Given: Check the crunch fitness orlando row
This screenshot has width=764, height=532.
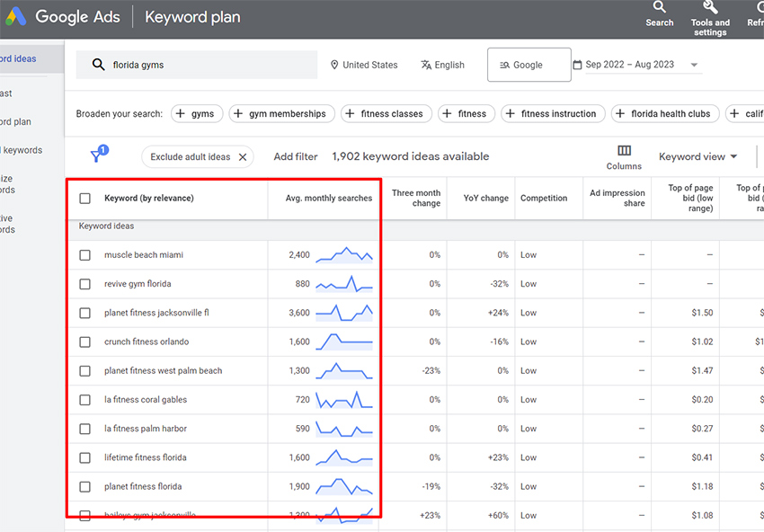Looking at the screenshot, I should pyautogui.click(x=84, y=342).
